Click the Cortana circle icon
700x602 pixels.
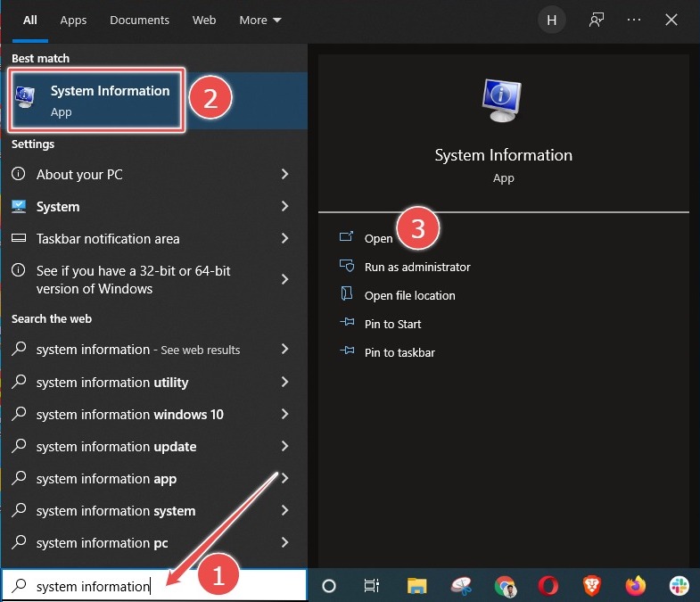pos(328,586)
